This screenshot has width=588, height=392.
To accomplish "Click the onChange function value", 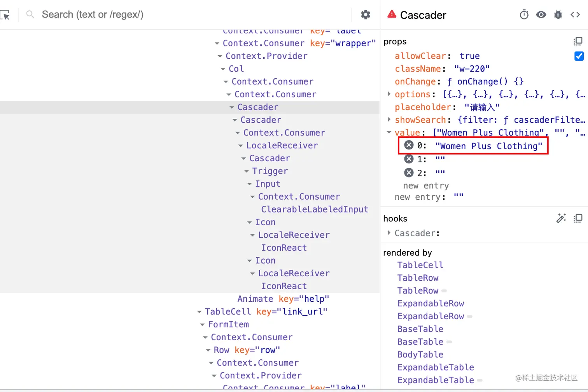I will point(485,82).
